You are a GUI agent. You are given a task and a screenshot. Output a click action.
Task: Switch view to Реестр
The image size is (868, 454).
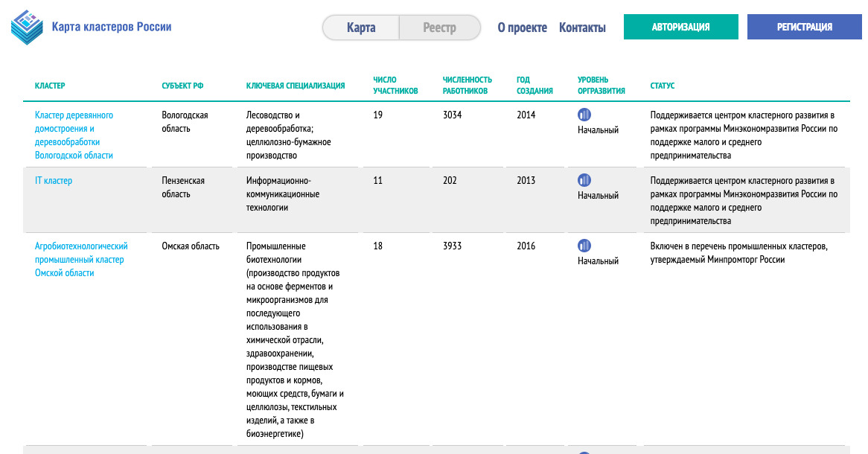tap(439, 28)
